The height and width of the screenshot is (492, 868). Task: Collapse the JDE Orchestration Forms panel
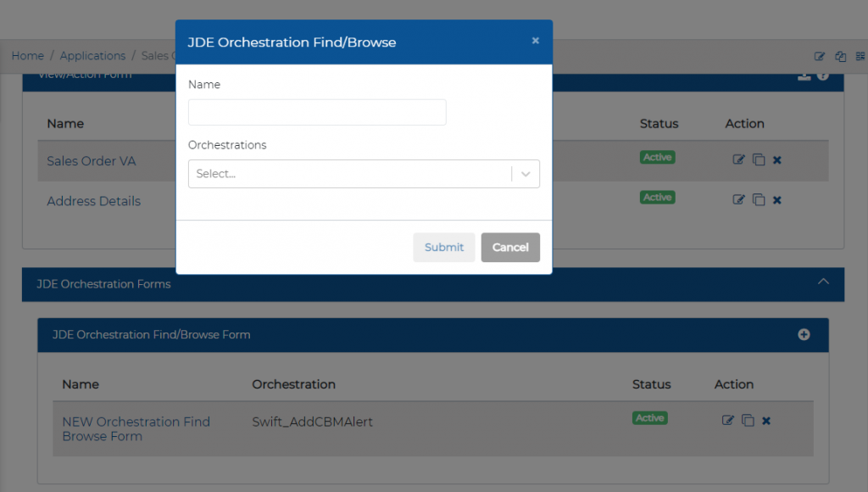point(823,284)
